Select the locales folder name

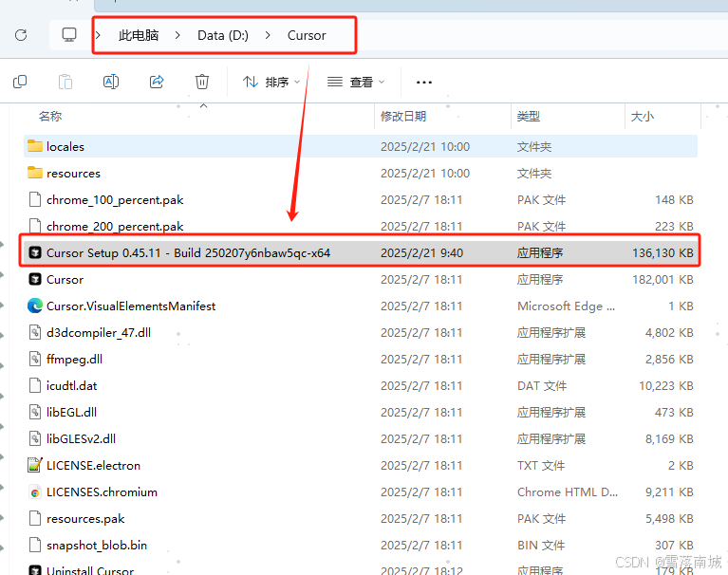pos(65,147)
